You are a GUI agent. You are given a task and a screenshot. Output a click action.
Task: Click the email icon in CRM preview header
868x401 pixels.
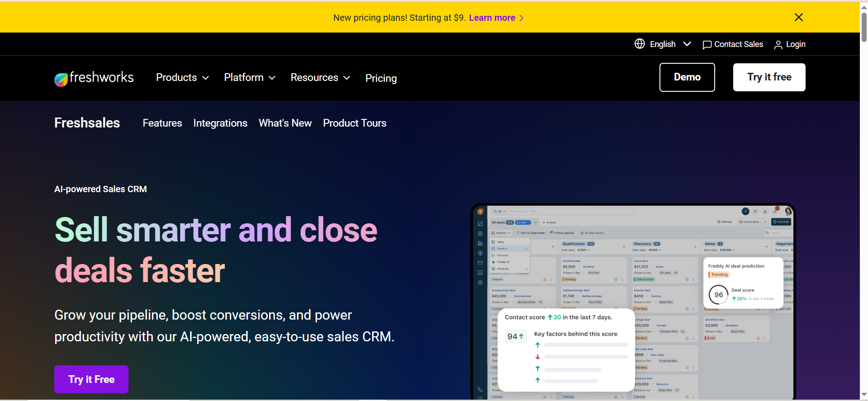tap(755, 211)
